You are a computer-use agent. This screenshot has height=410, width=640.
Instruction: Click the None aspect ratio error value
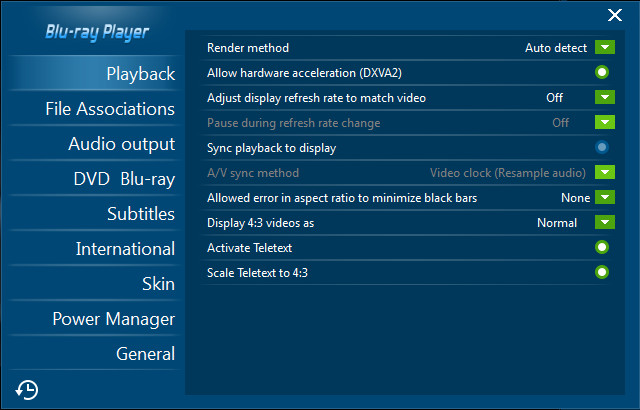(576, 198)
